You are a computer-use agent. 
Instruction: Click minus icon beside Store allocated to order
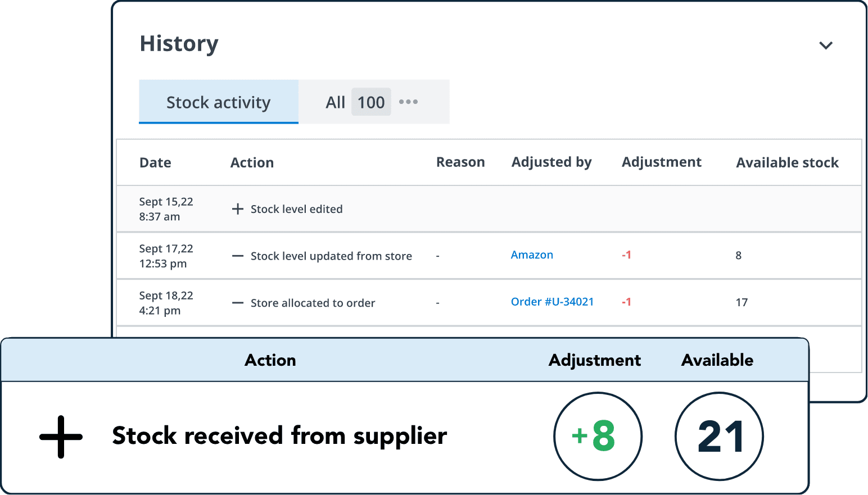238,303
